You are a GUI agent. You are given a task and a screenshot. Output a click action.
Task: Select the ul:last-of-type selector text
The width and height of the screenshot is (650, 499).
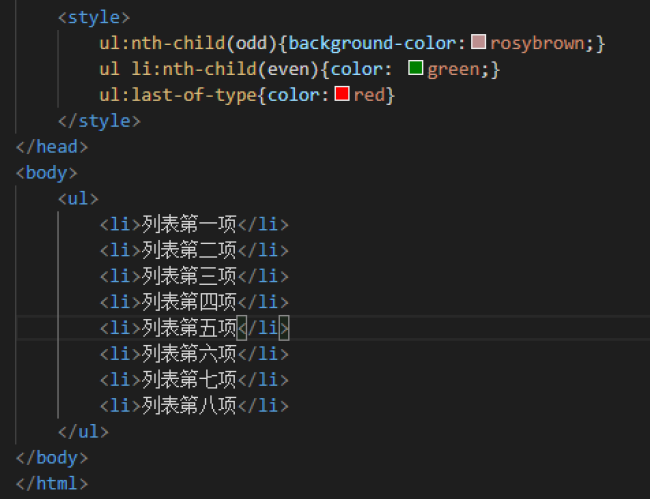tap(178, 95)
